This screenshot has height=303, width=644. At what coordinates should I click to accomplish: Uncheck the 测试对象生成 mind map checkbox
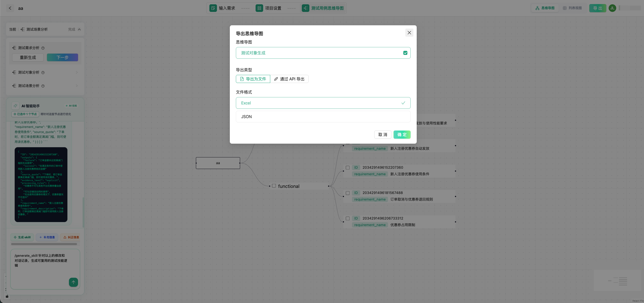click(x=405, y=53)
